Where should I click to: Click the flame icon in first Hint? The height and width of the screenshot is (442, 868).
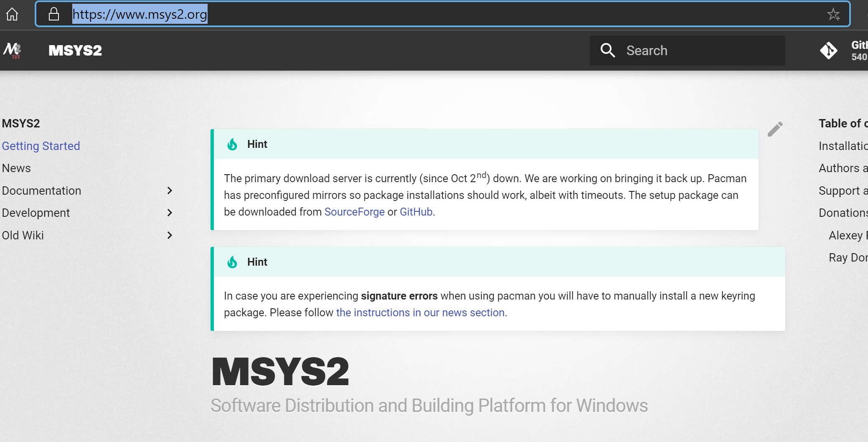click(232, 145)
